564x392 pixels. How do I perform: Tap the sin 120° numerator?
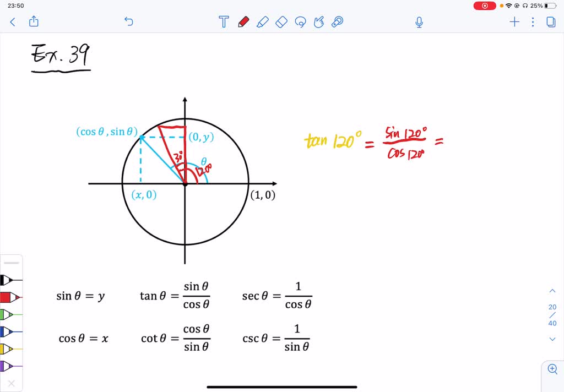pos(406,133)
